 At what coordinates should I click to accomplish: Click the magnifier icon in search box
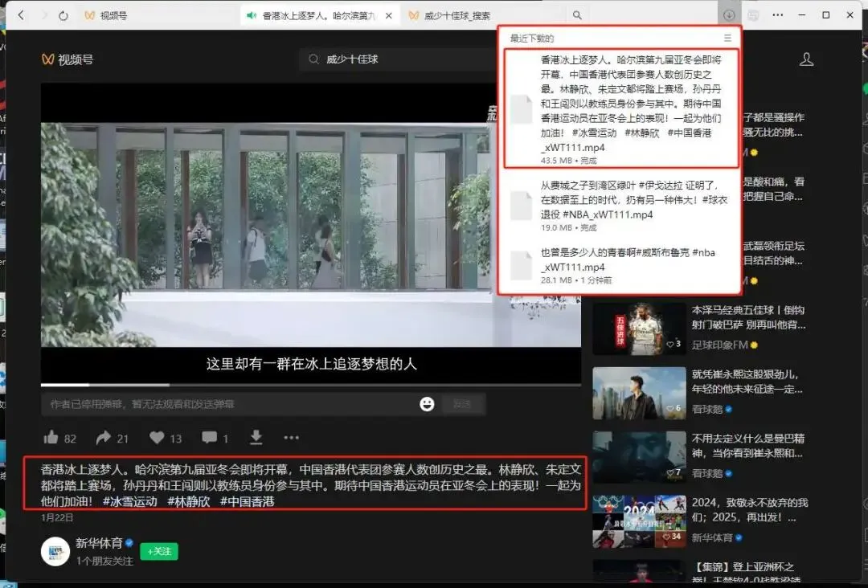[314, 59]
